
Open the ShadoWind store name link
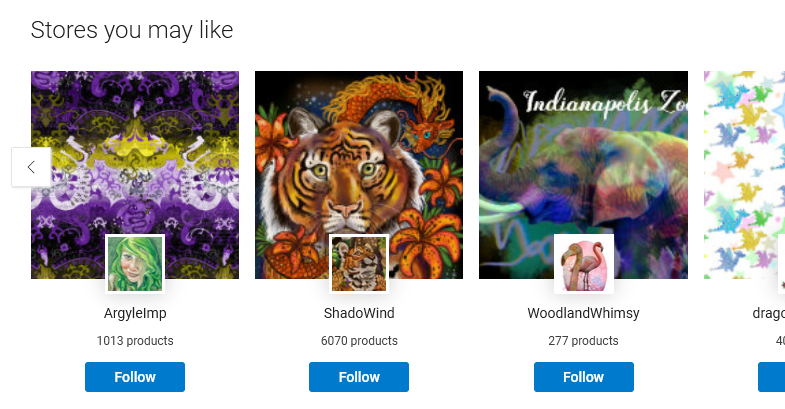(x=359, y=313)
